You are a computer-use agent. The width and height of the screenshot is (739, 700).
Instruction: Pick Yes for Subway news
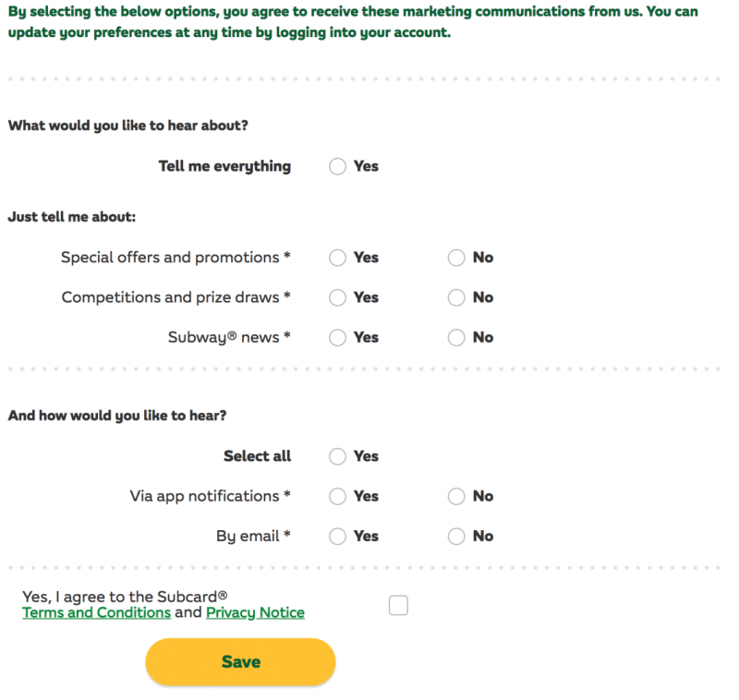[338, 337]
